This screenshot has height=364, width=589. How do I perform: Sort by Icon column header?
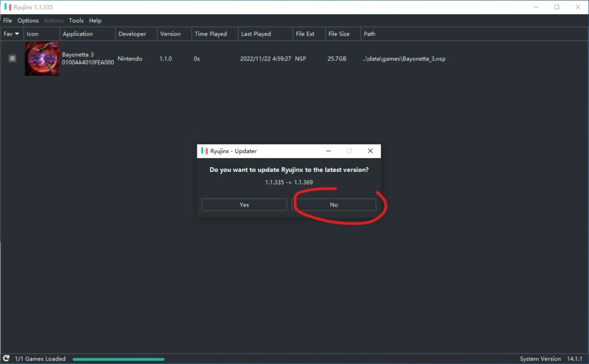coord(41,34)
